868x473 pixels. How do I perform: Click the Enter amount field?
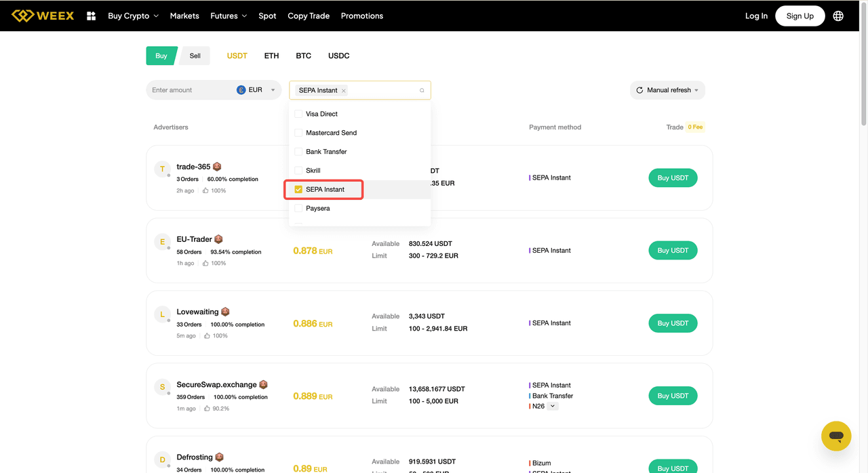coord(190,90)
